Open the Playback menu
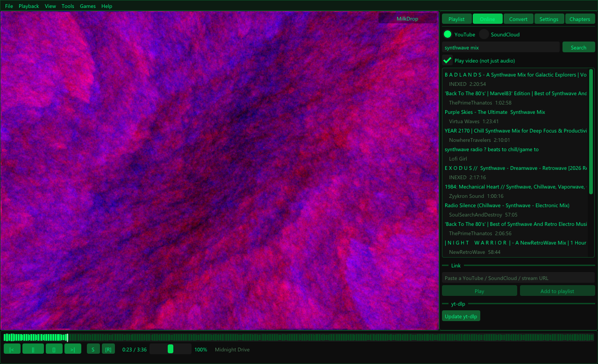598x364 pixels. [29, 6]
